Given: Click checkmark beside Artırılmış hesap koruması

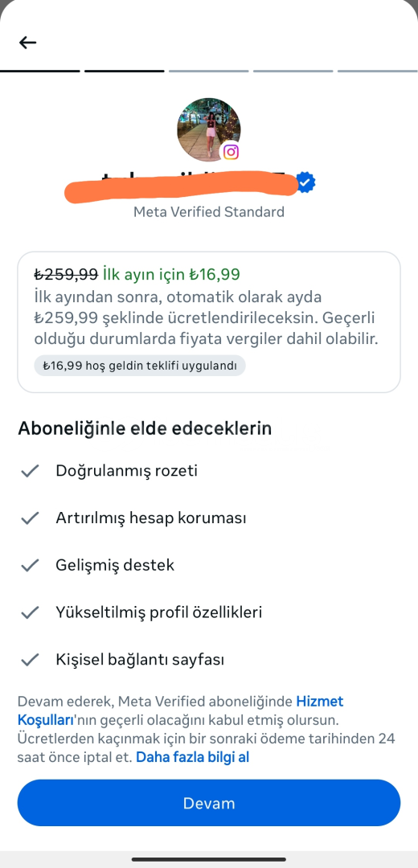Looking at the screenshot, I should [x=30, y=518].
